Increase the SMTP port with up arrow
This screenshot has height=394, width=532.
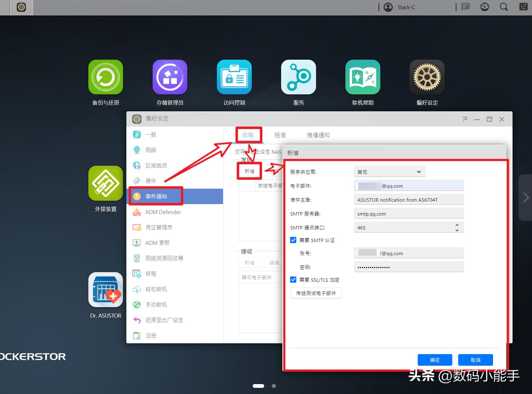(457, 225)
